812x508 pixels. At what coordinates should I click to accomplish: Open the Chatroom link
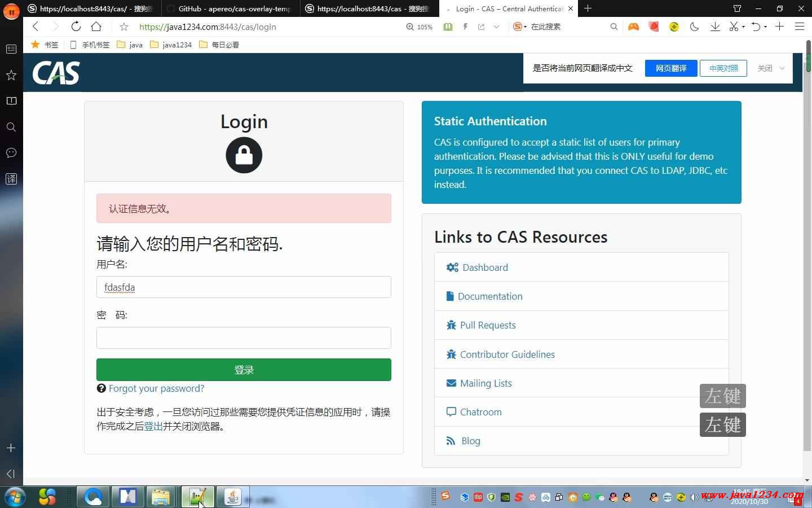point(480,412)
